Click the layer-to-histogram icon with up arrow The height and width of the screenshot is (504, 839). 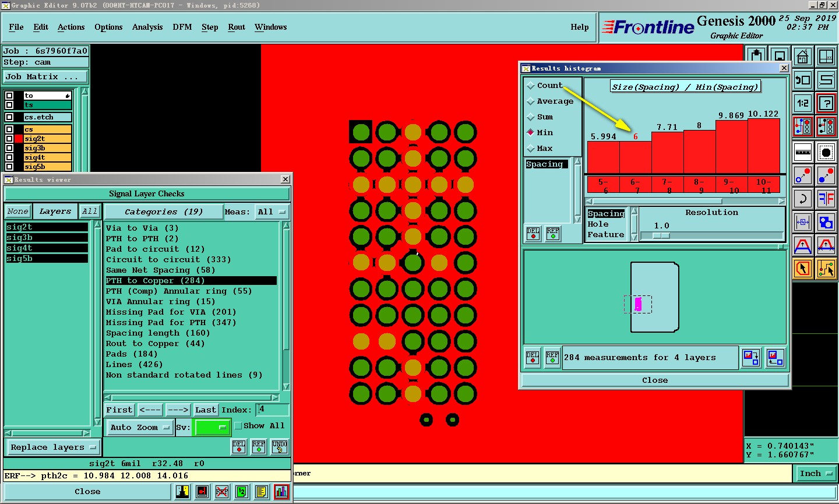coord(775,358)
